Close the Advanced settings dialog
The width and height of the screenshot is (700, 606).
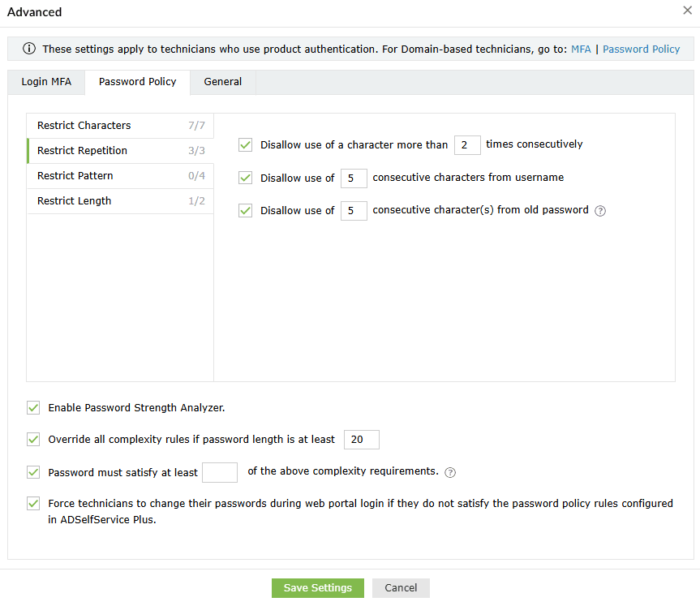coord(688,11)
